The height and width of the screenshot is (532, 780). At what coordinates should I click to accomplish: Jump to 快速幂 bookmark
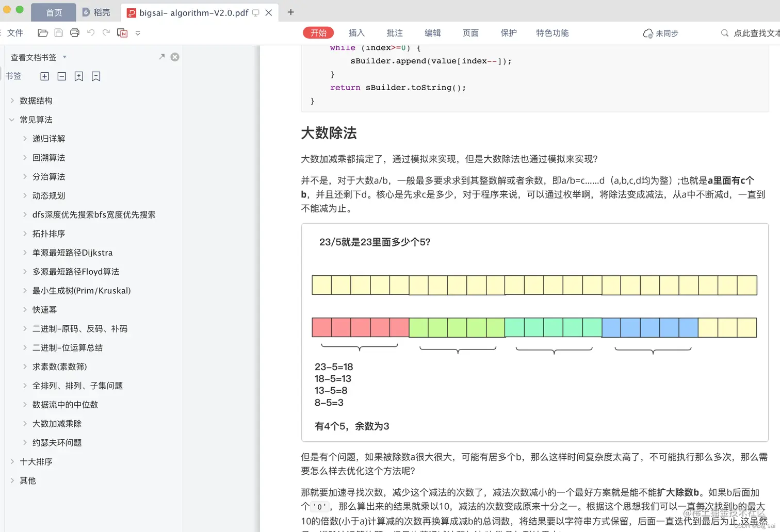coord(44,310)
